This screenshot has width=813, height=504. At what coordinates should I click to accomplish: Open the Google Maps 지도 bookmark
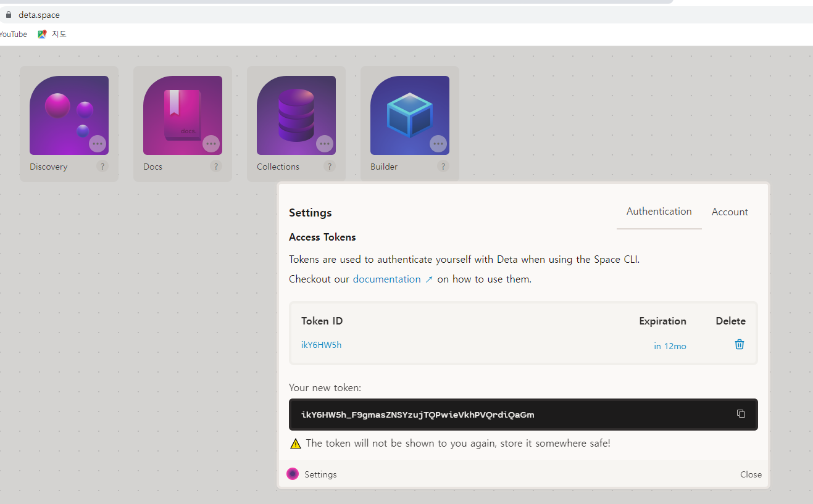(x=52, y=34)
